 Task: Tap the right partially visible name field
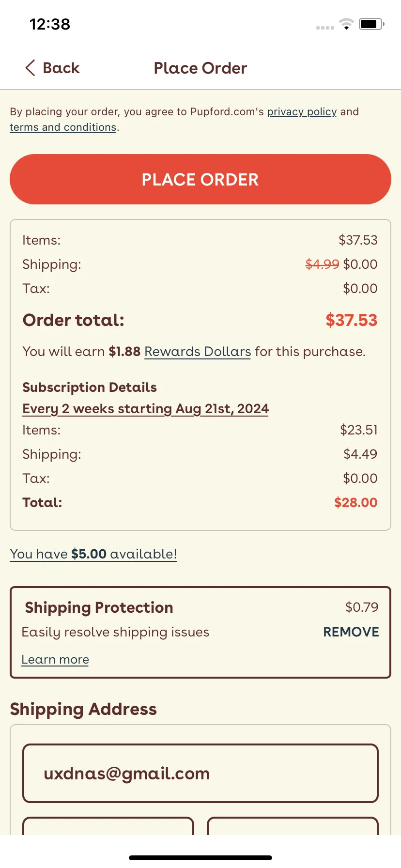tap(293, 826)
